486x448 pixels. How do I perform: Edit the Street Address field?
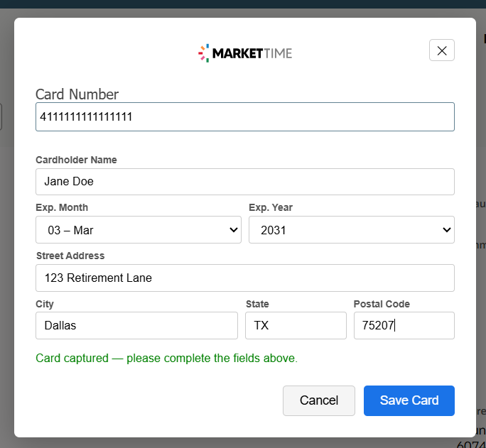245,278
